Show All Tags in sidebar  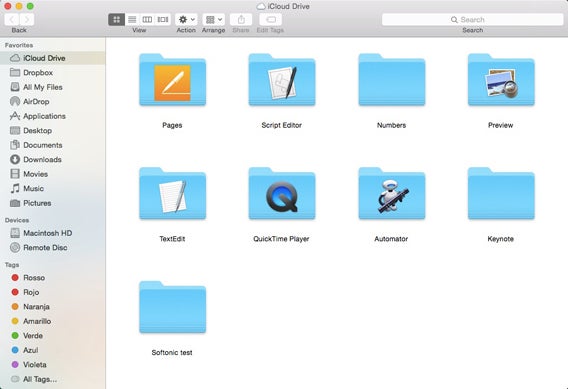click(53, 379)
